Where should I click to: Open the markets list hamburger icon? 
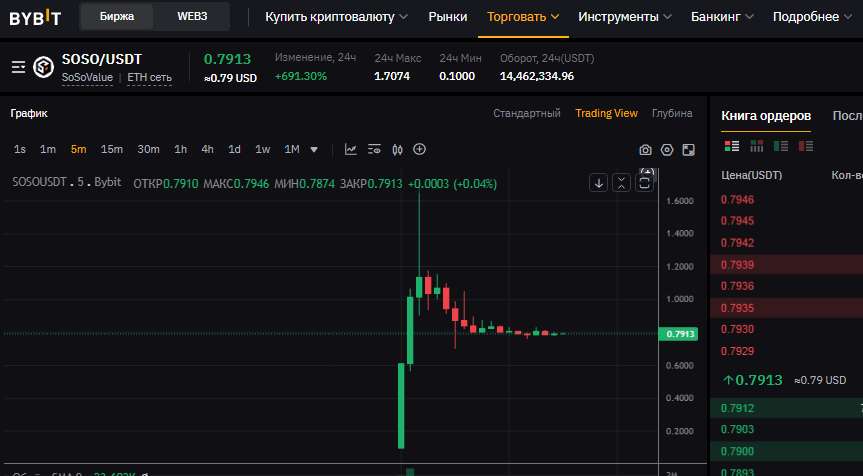pyautogui.click(x=18, y=67)
